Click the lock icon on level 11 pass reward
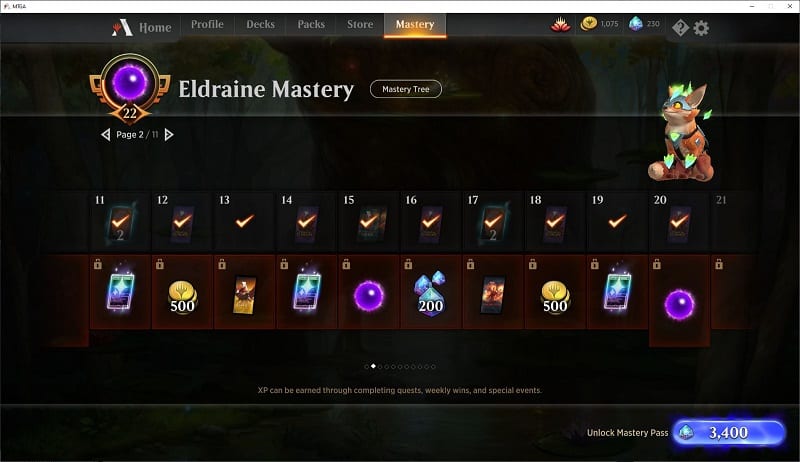Screen dimensions: 800x462 coord(98,264)
